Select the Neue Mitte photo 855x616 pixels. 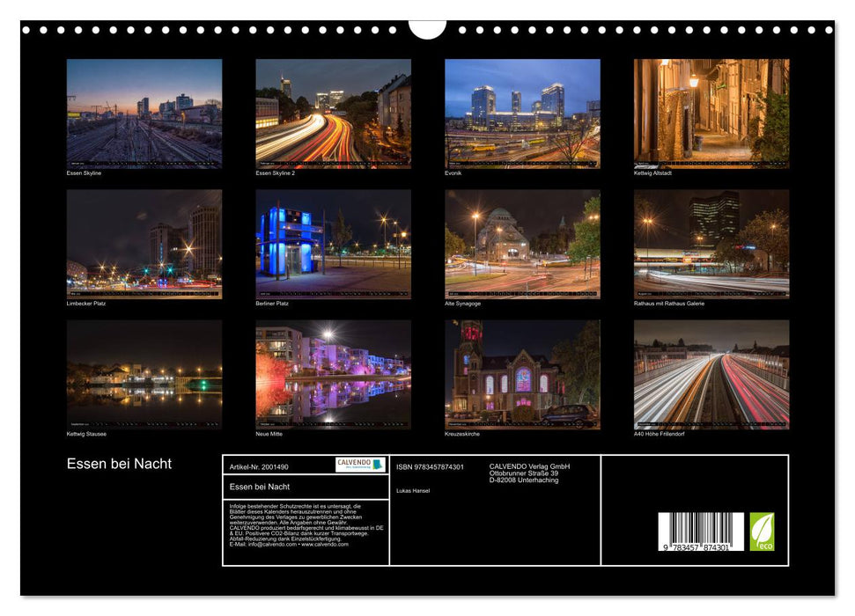click(x=333, y=374)
